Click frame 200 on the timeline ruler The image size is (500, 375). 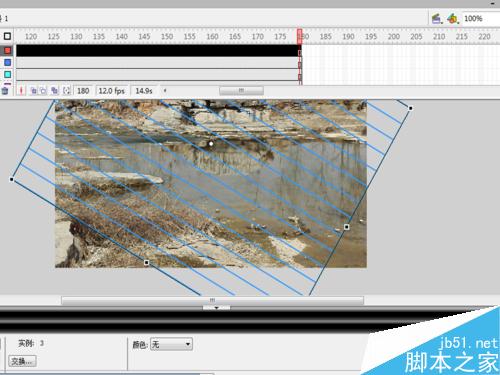point(393,36)
